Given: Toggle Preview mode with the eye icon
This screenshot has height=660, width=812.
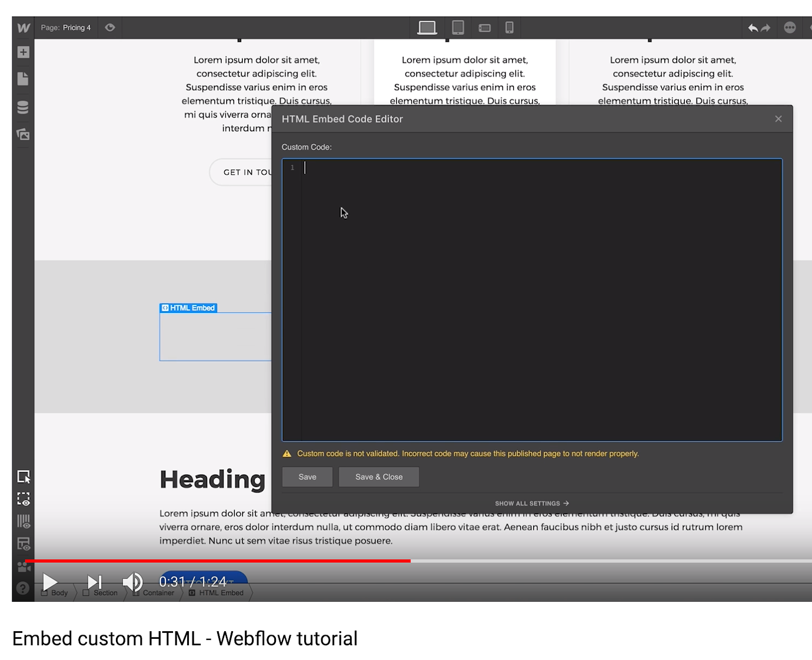Looking at the screenshot, I should coord(110,27).
